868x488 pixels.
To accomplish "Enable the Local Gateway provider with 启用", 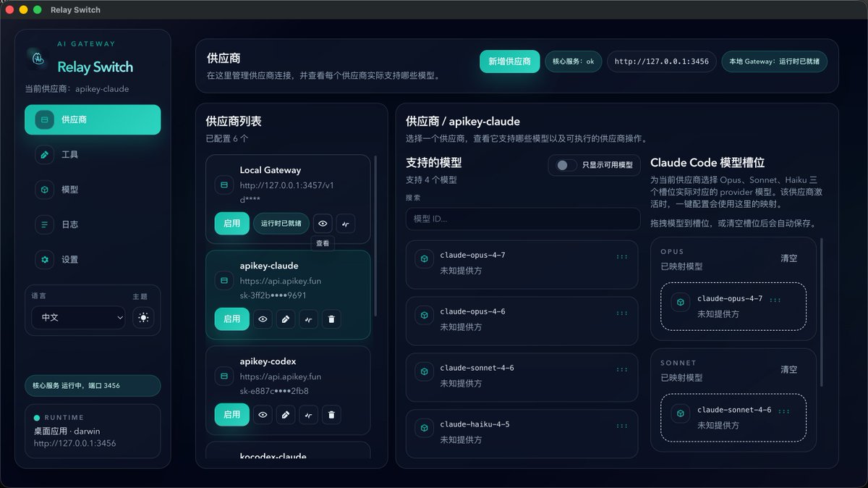I will (232, 224).
